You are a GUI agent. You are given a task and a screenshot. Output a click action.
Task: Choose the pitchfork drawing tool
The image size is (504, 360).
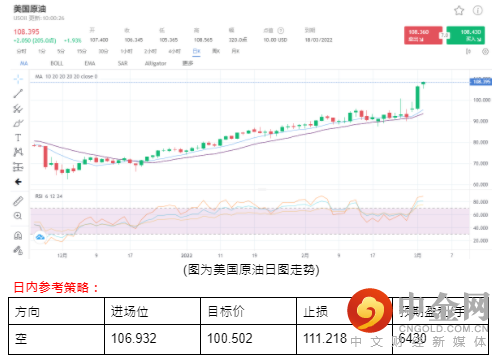[x=18, y=108]
